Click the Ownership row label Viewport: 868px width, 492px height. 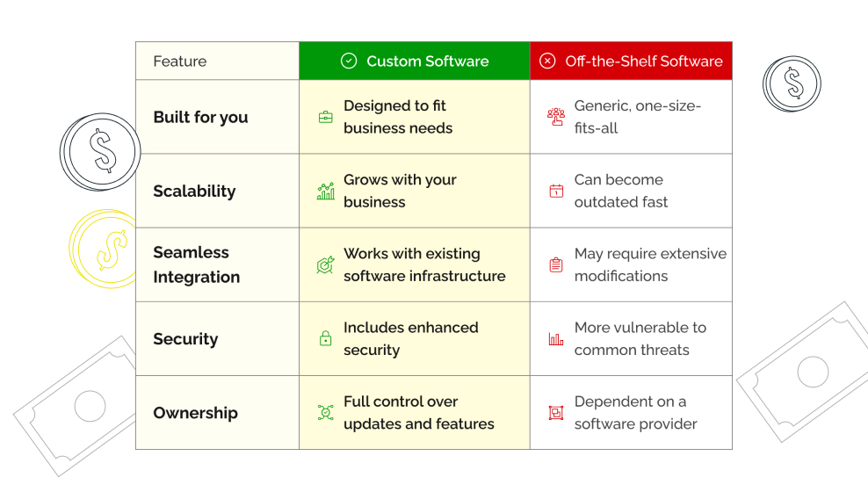point(195,413)
